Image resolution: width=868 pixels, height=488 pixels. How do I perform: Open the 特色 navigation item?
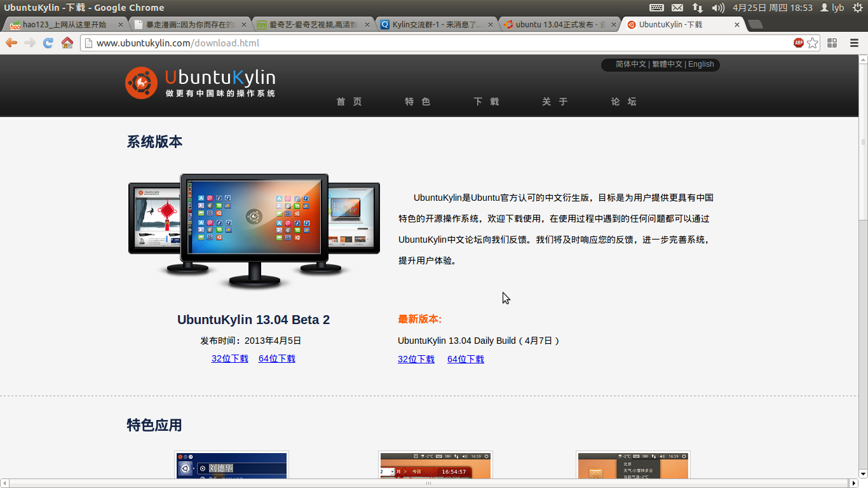click(417, 102)
